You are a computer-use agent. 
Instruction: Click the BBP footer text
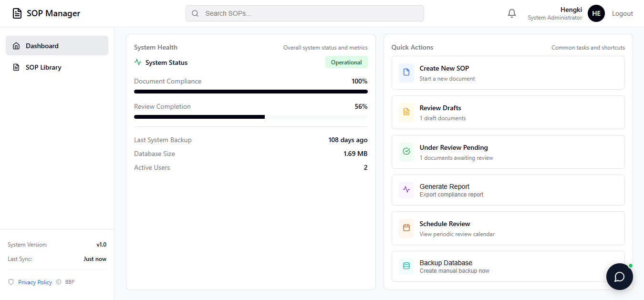(70, 282)
